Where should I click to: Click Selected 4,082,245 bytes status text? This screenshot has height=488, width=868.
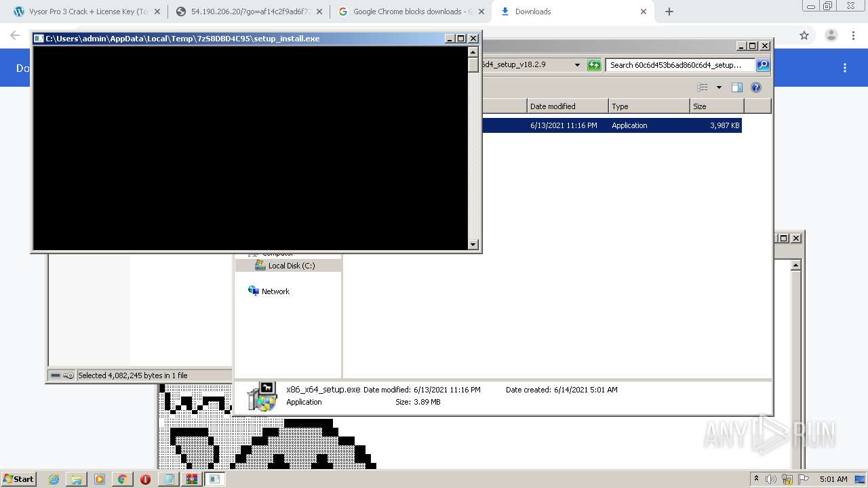tap(132, 375)
